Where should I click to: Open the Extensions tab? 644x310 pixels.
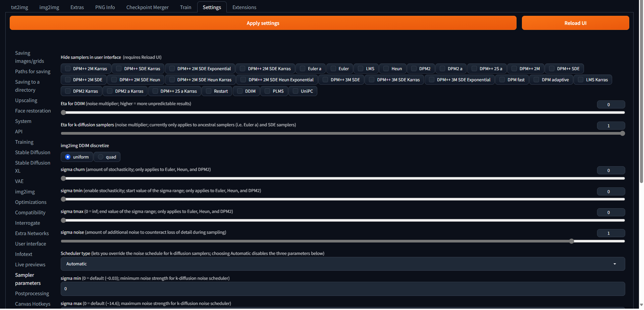point(244,7)
